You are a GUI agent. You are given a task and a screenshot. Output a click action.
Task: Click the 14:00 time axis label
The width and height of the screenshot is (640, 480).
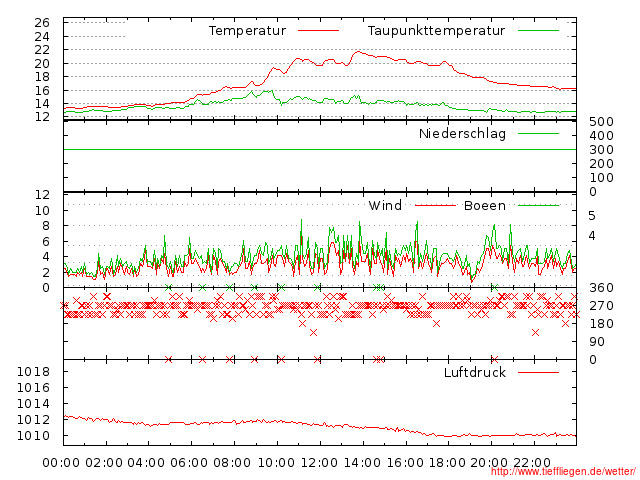tap(362, 463)
